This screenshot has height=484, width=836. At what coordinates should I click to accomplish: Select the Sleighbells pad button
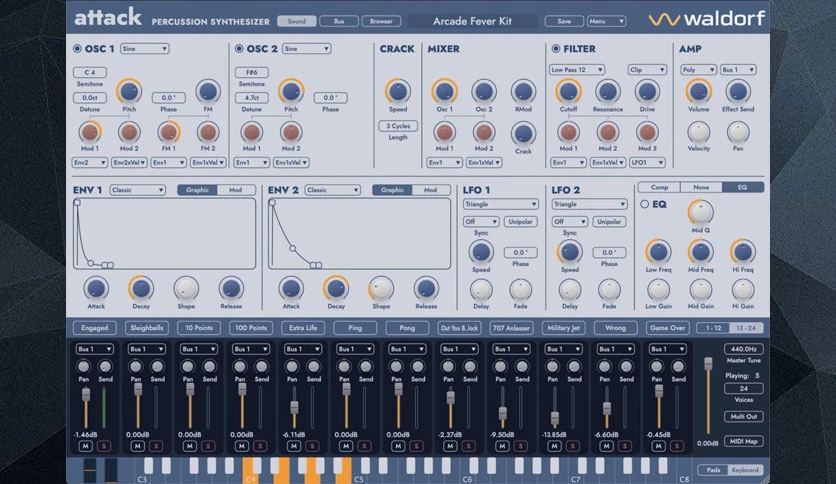[147, 328]
